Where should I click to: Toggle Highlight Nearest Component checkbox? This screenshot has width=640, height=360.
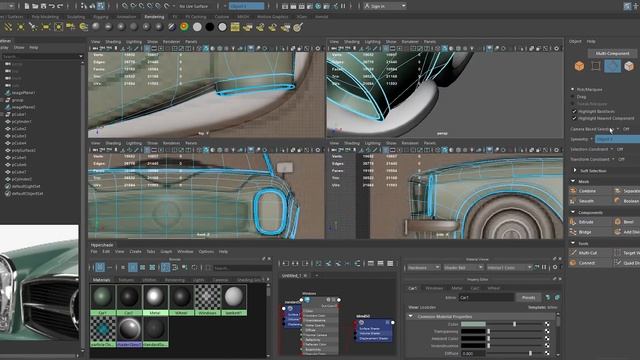click(574, 118)
